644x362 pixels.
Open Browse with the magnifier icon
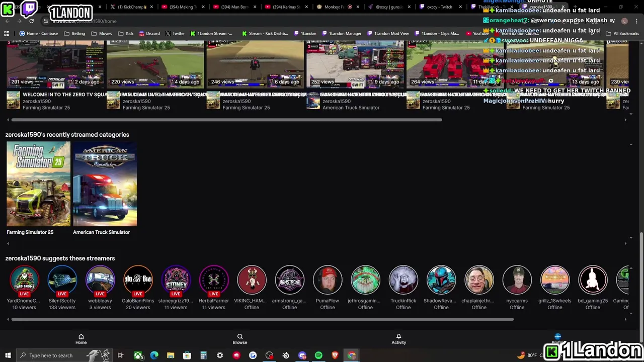tap(240, 339)
